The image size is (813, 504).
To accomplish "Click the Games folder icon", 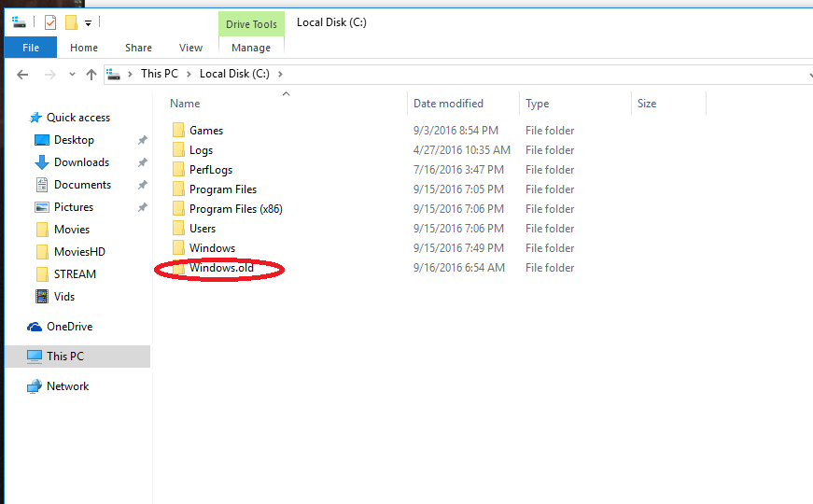I will (x=178, y=130).
